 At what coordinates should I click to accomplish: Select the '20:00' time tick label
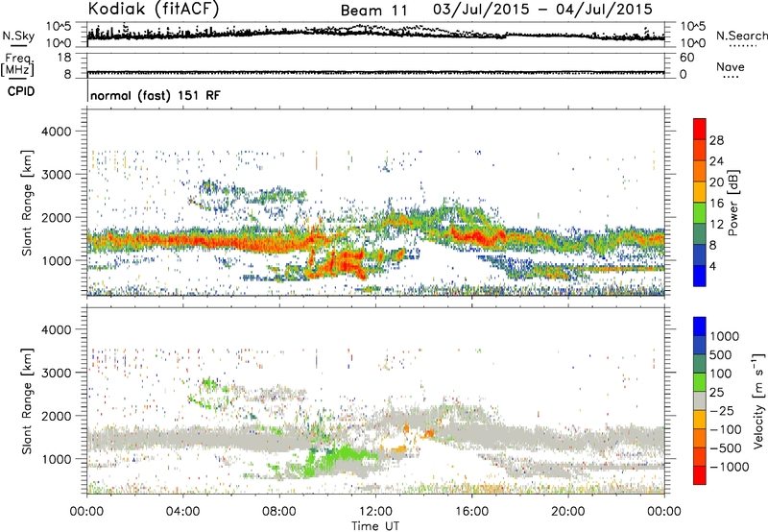click(567, 512)
